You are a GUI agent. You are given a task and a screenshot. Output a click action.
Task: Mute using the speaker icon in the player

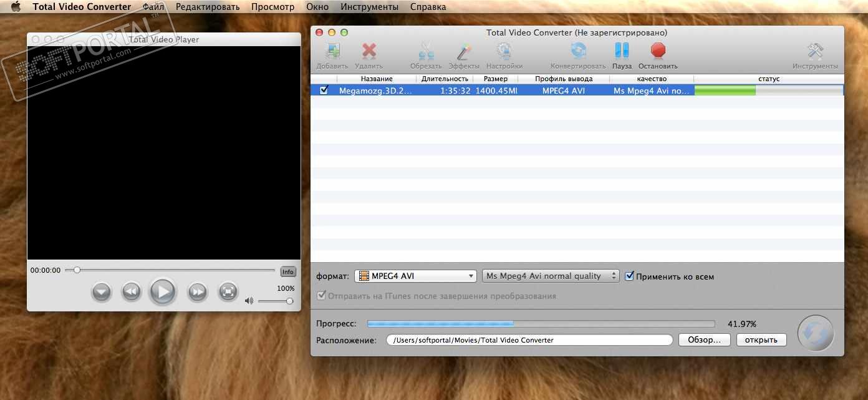(249, 301)
